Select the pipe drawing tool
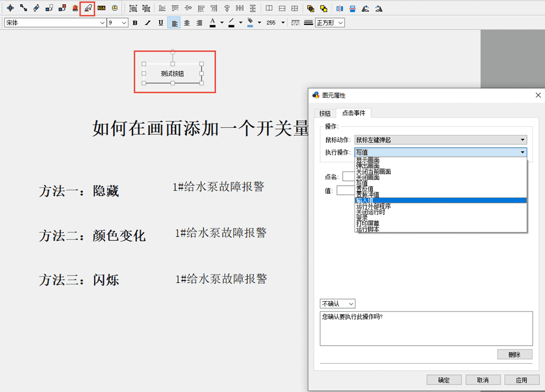Viewport: 545px width, 392px height. 36,8
